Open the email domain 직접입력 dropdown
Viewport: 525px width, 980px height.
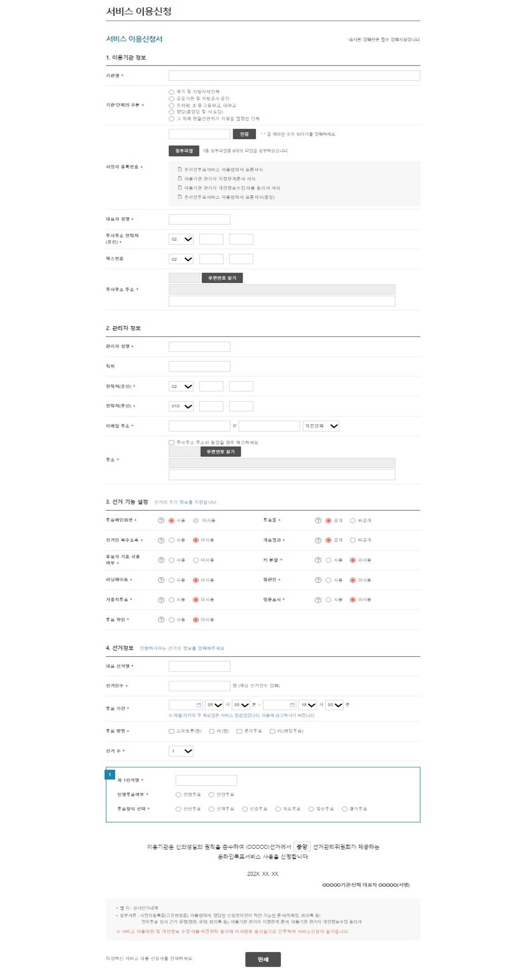(321, 426)
